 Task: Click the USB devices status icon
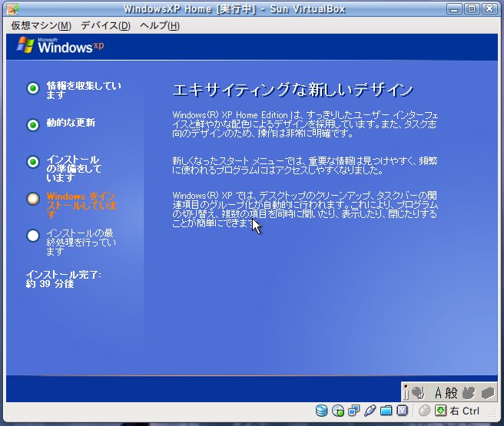pyautogui.click(x=370, y=411)
